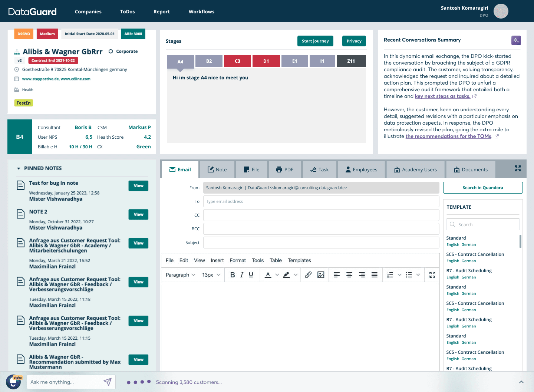Screen dimensions: 534x392
Task: Switch to the Note tab
Action: tap(217, 169)
